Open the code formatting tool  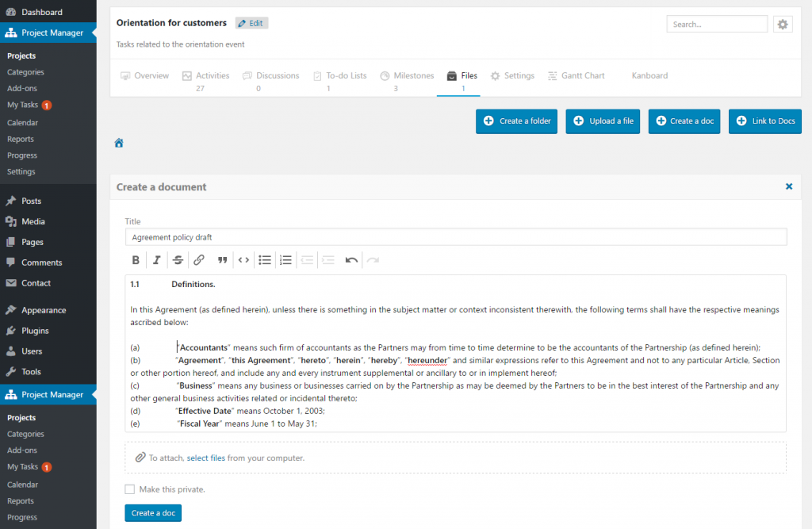point(243,259)
